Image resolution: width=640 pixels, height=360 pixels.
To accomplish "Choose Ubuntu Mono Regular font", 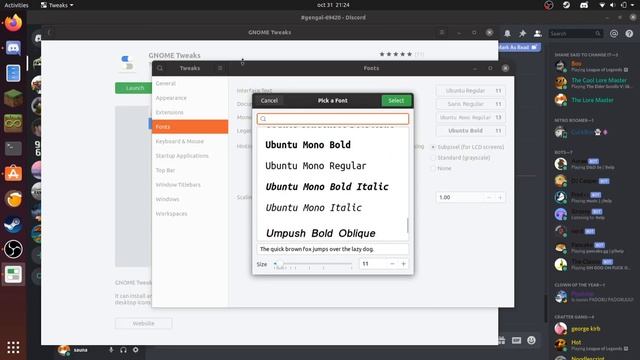I will pos(333,166).
